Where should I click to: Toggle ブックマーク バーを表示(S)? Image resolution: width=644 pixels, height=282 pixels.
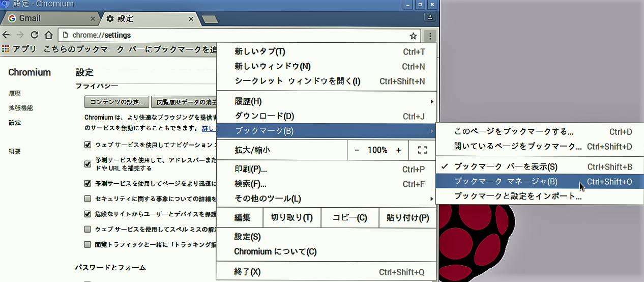tap(540, 167)
